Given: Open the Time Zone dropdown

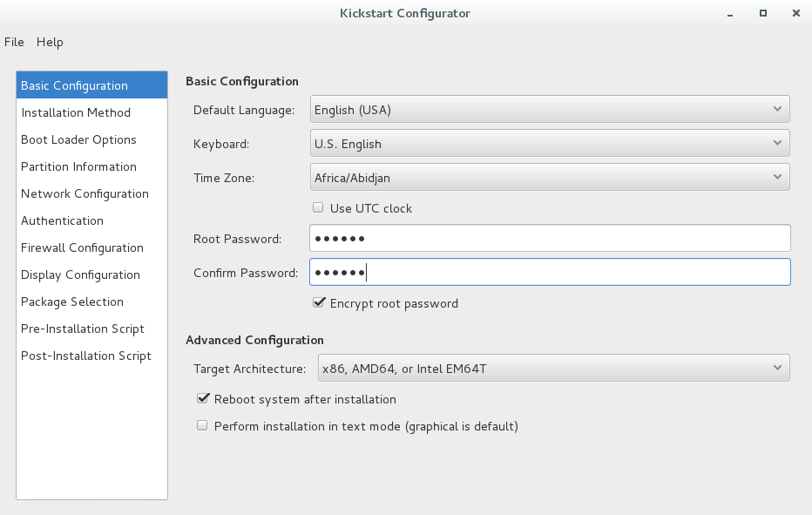Looking at the screenshot, I should coord(550,178).
